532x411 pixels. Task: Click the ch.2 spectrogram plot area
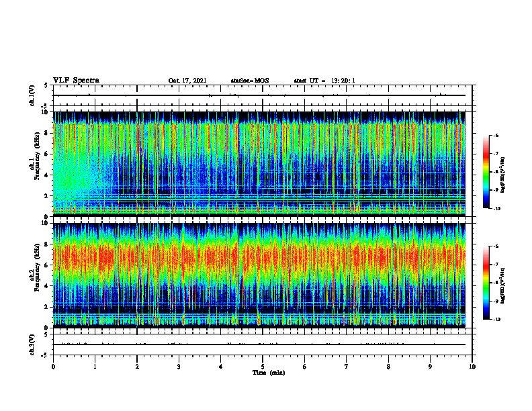tap(259, 275)
